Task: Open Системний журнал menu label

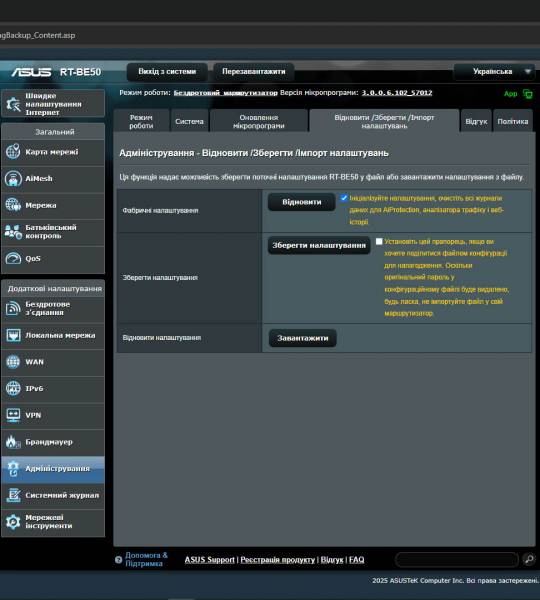Action: pyautogui.click(x=62, y=495)
